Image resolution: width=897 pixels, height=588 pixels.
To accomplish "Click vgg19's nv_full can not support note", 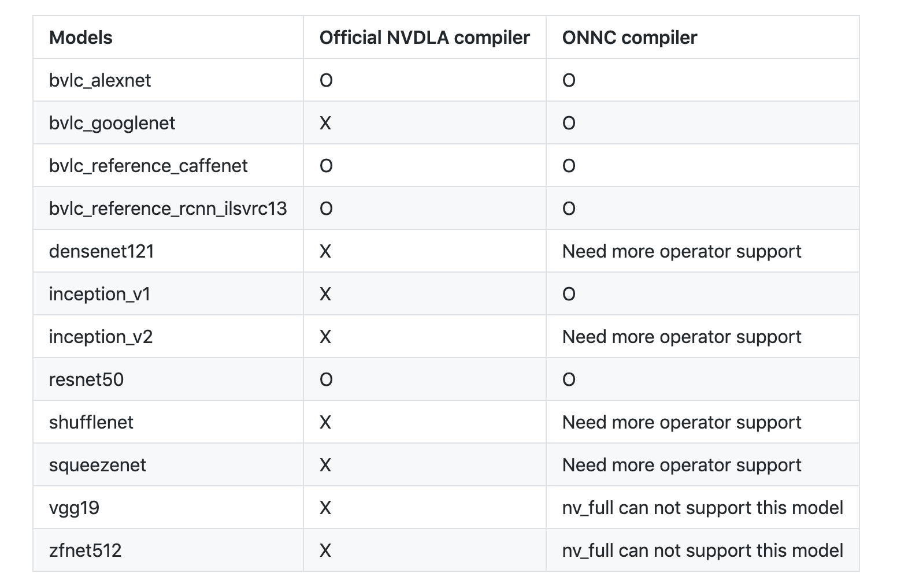I will pos(703,508).
